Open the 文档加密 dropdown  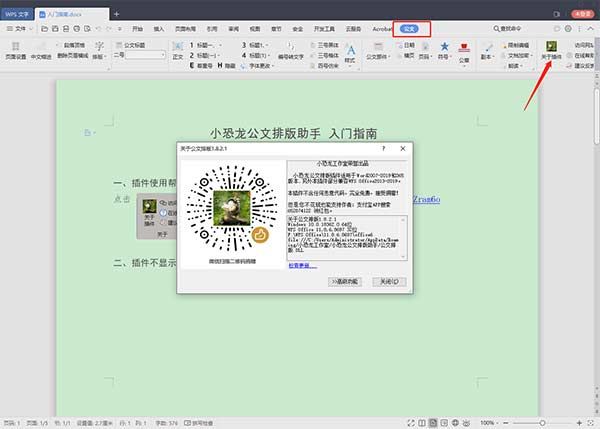coord(517,55)
